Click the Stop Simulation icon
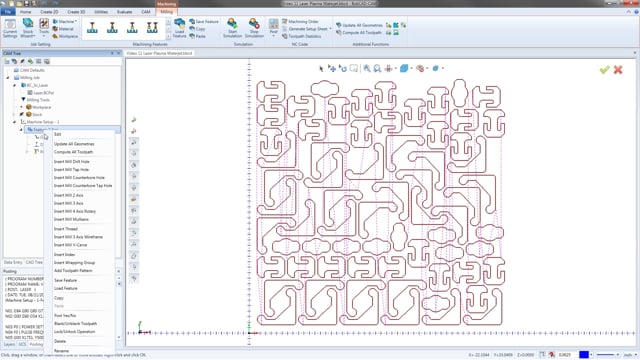The width and height of the screenshot is (640, 360). click(x=254, y=28)
